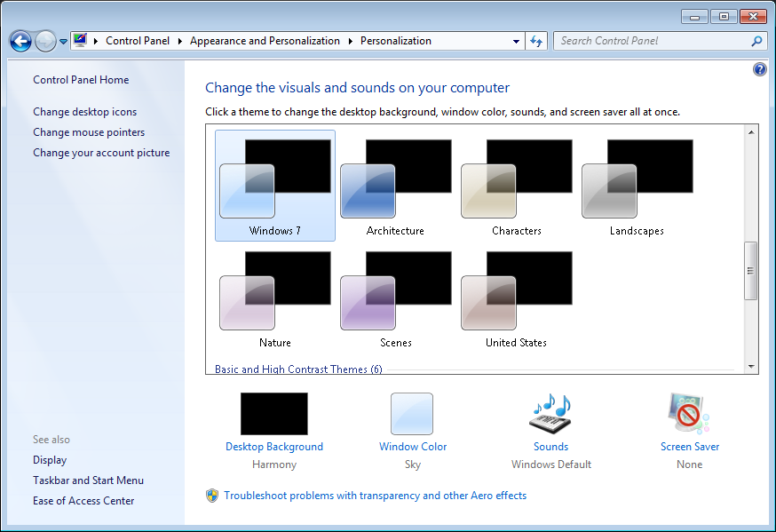Click the Help question mark icon
Viewport: 776px width, 532px height.
click(x=760, y=69)
